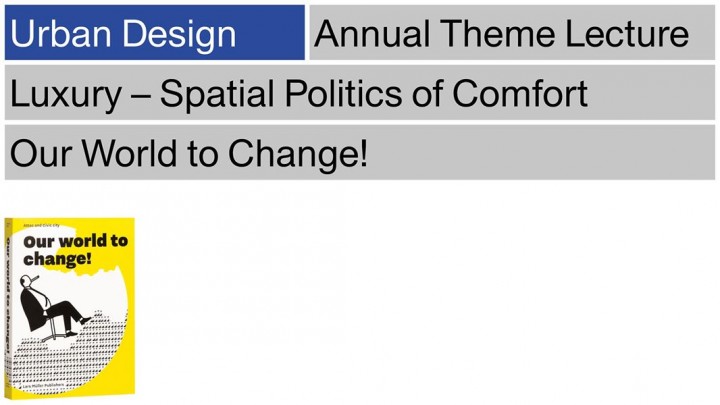Click the word 'Comfort' in the banner
Viewport: 720px width, 405px height.
[520, 93]
